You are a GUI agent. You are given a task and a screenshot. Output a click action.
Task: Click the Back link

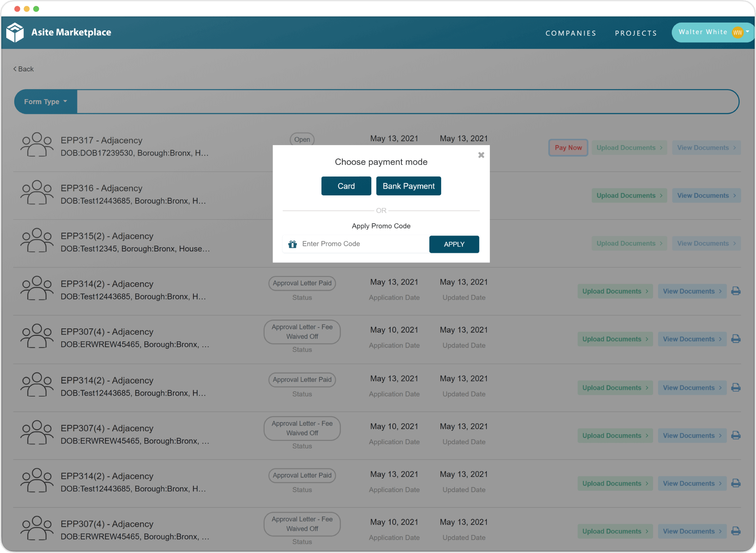[x=23, y=69]
